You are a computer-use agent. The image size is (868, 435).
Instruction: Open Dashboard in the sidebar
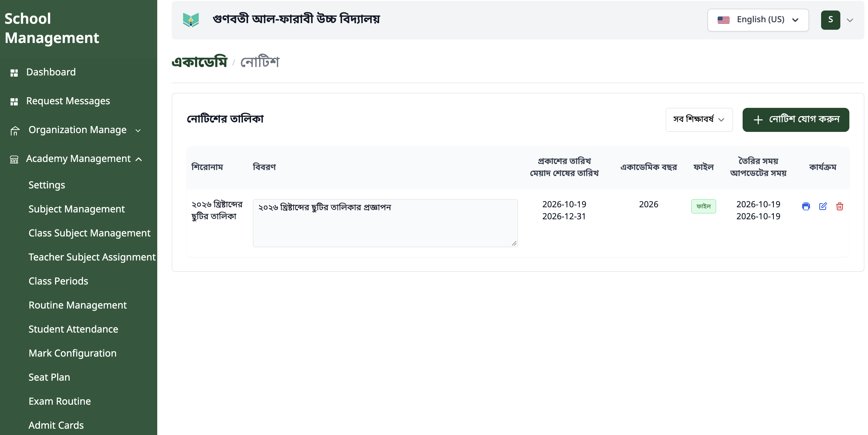pyautogui.click(x=51, y=72)
